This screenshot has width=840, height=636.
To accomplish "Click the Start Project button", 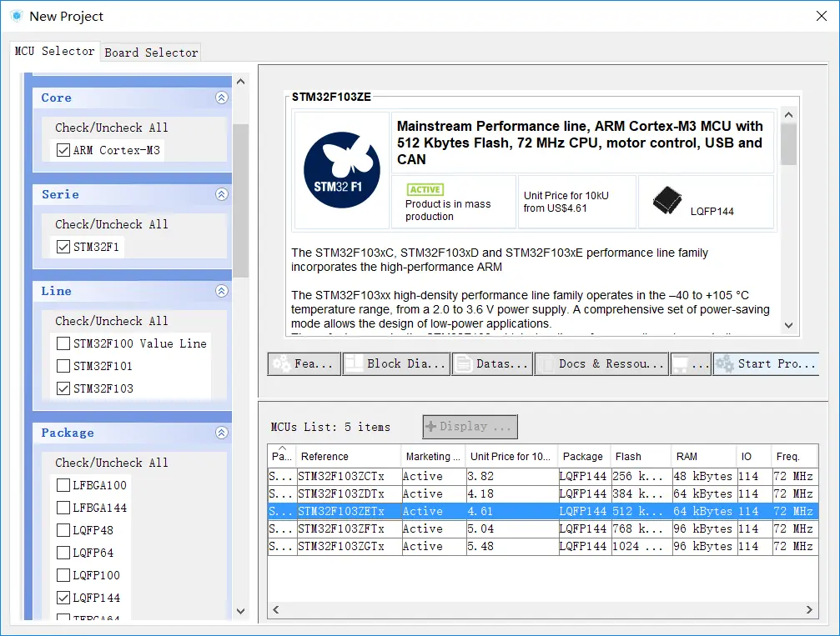I will tap(766, 364).
